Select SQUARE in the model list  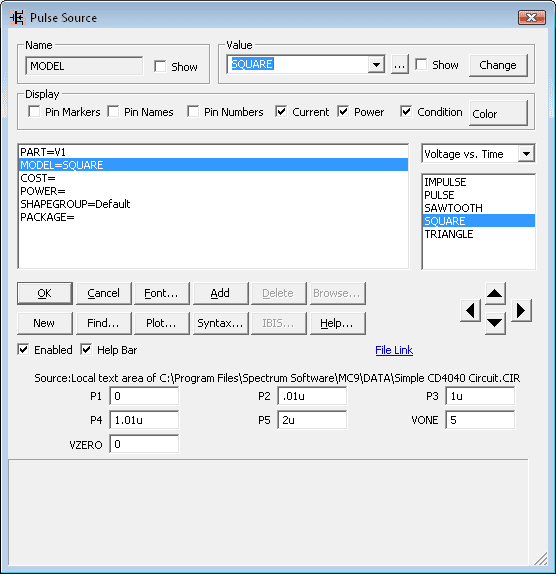(479, 221)
